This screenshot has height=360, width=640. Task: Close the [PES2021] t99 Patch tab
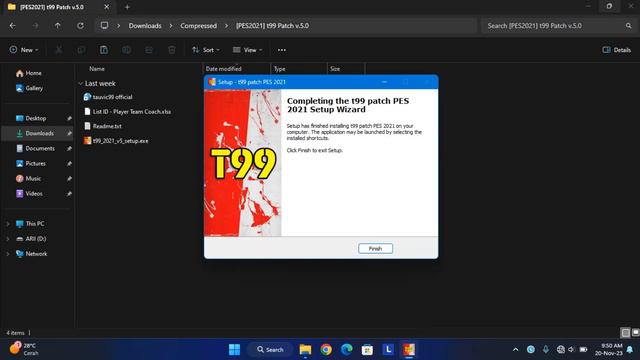pyautogui.click(x=107, y=7)
